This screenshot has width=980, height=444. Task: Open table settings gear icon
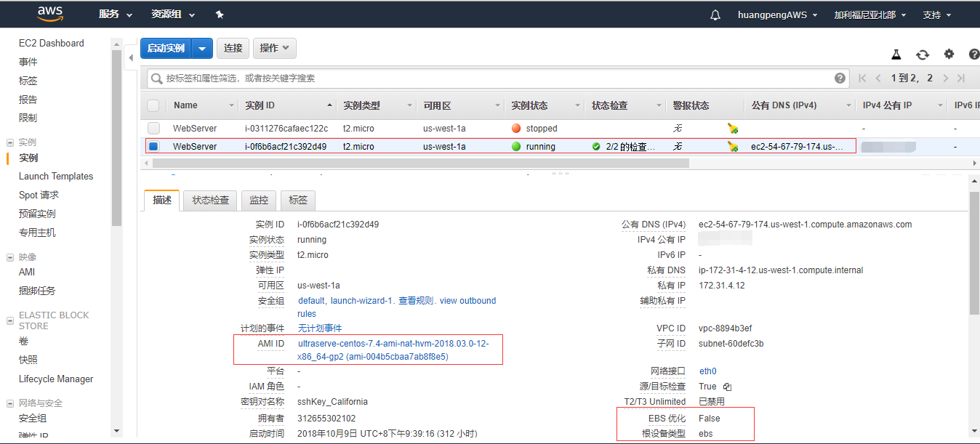[x=949, y=55]
